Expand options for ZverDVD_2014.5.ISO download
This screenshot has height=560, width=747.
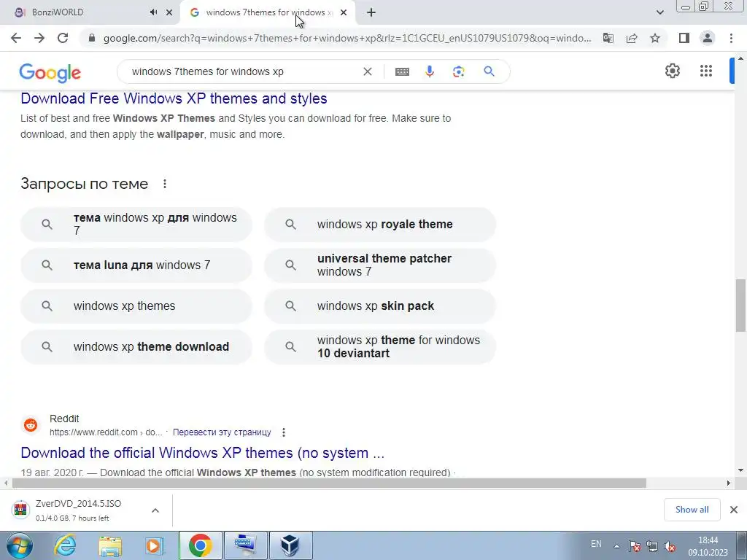(x=155, y=510)
